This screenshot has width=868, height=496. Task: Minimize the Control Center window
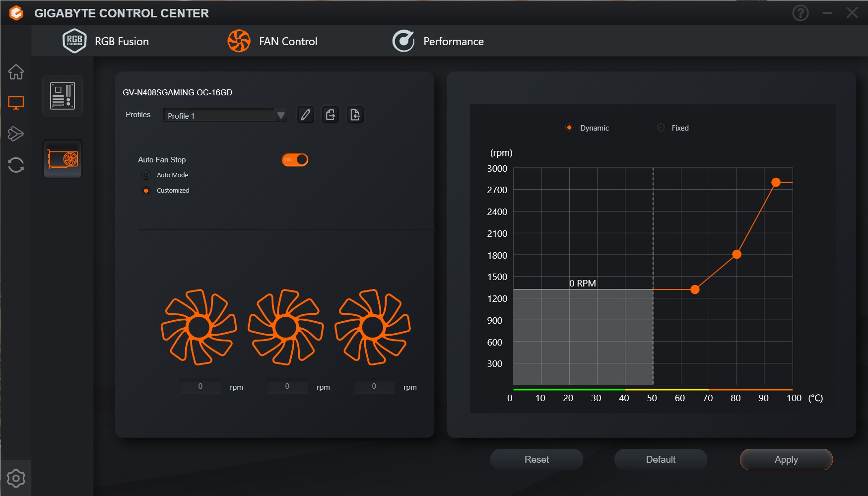point(827,13)
